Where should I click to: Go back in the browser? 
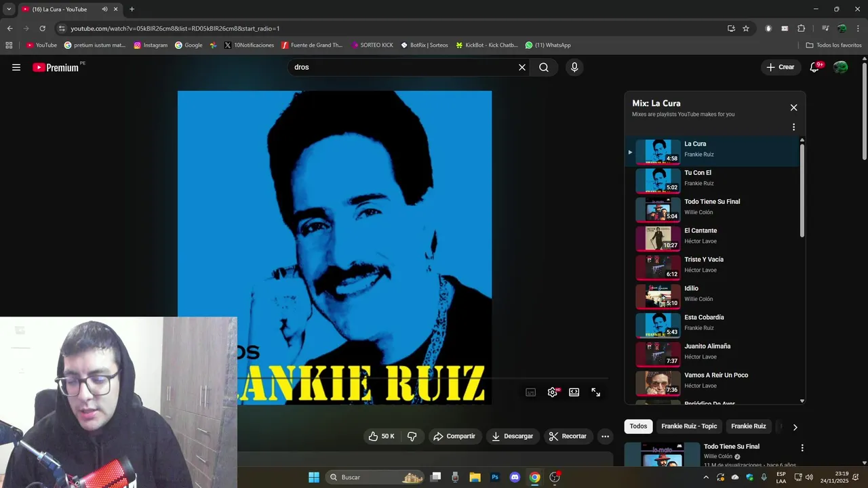click(9, 28)
